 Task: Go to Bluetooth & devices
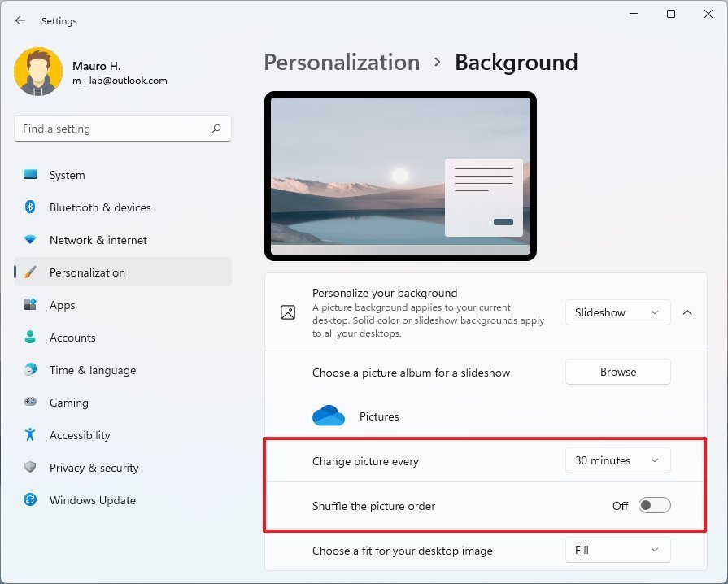point(123,207)
